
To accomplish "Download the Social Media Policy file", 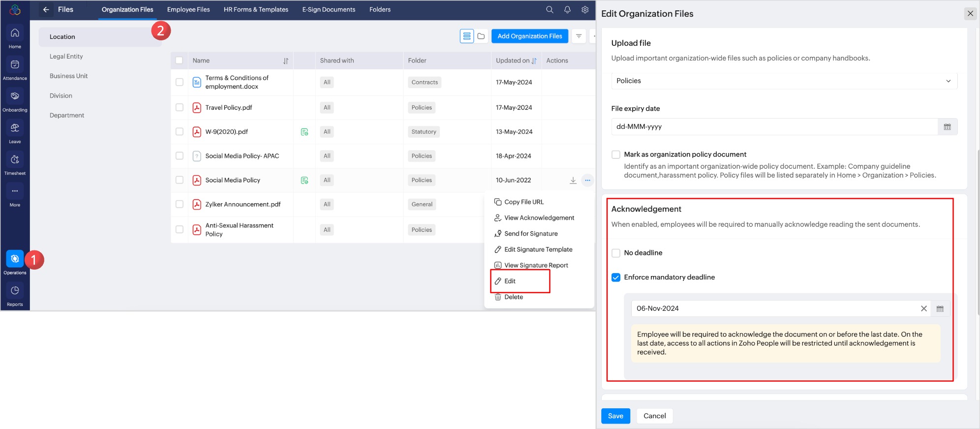I will pyautogui.click(x=573, y=181).
